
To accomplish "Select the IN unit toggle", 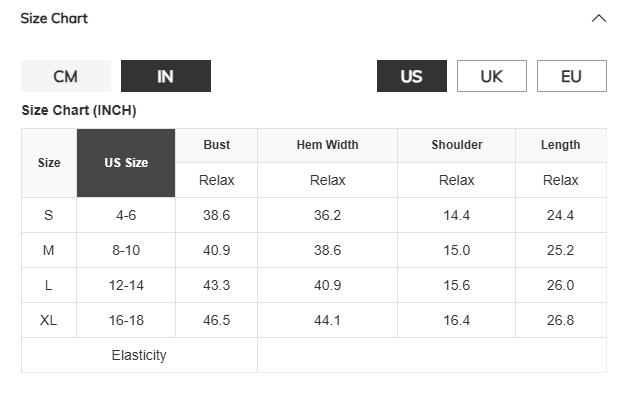I will pos(166,76).
